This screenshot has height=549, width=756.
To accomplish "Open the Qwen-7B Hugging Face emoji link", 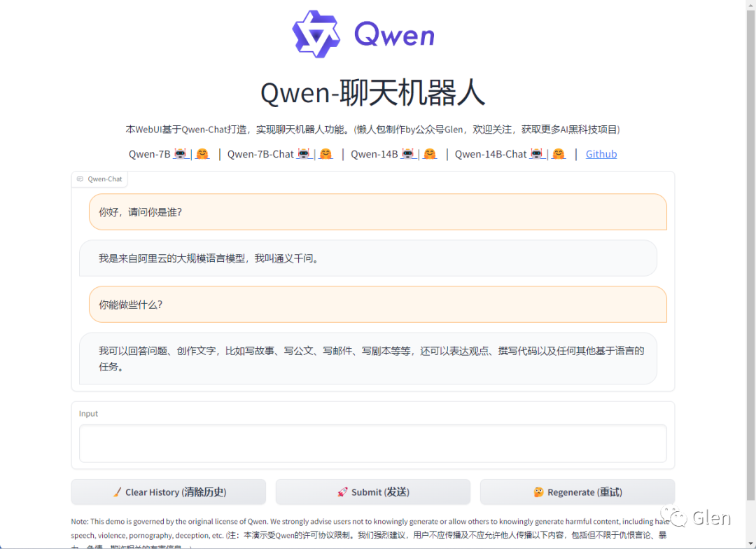I will click(x=202, y=154).
